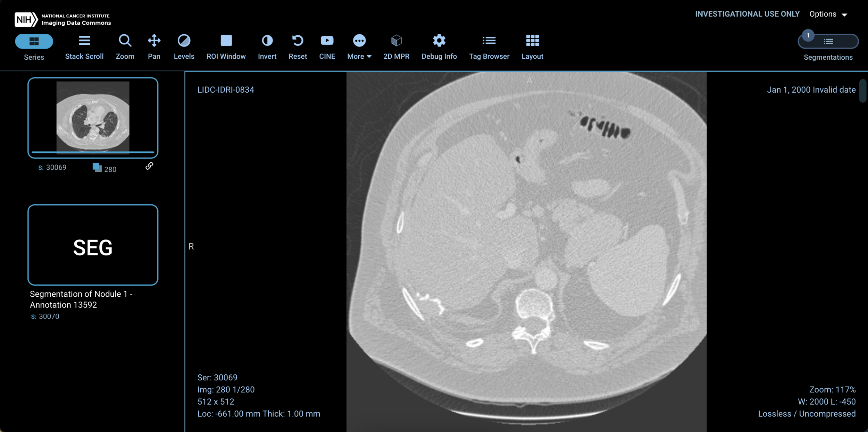
Task: Show Debug Info panel
Action: coord(439,46)
